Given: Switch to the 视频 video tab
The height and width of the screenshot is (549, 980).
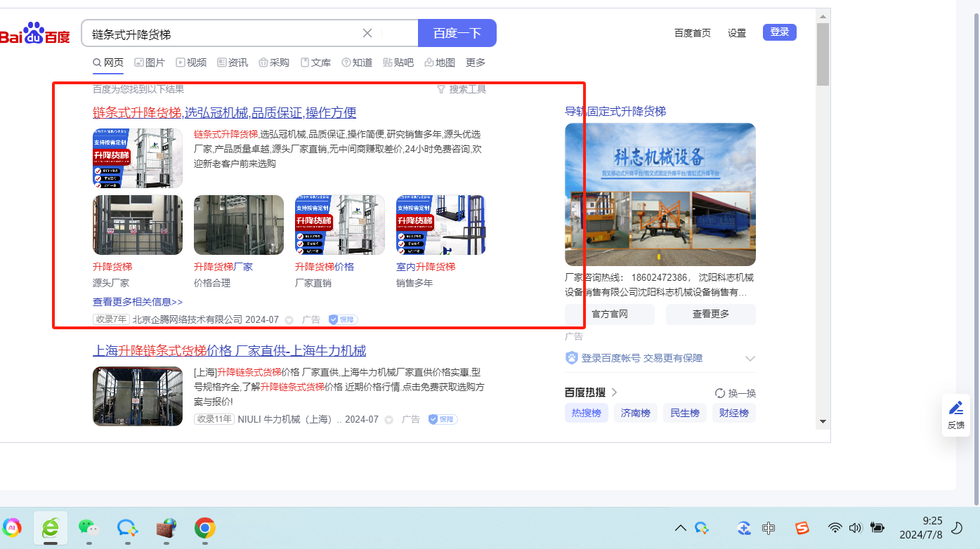Looking at the screenshot, I should (x=191, y=62).
